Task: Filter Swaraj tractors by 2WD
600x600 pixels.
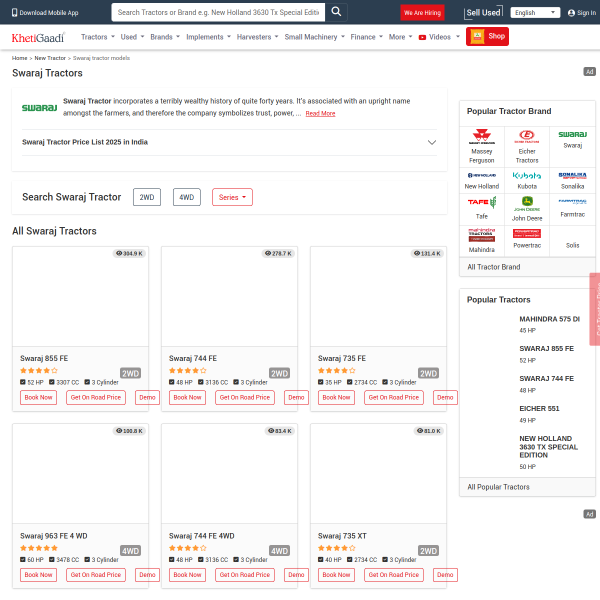Action: [147, 197]
